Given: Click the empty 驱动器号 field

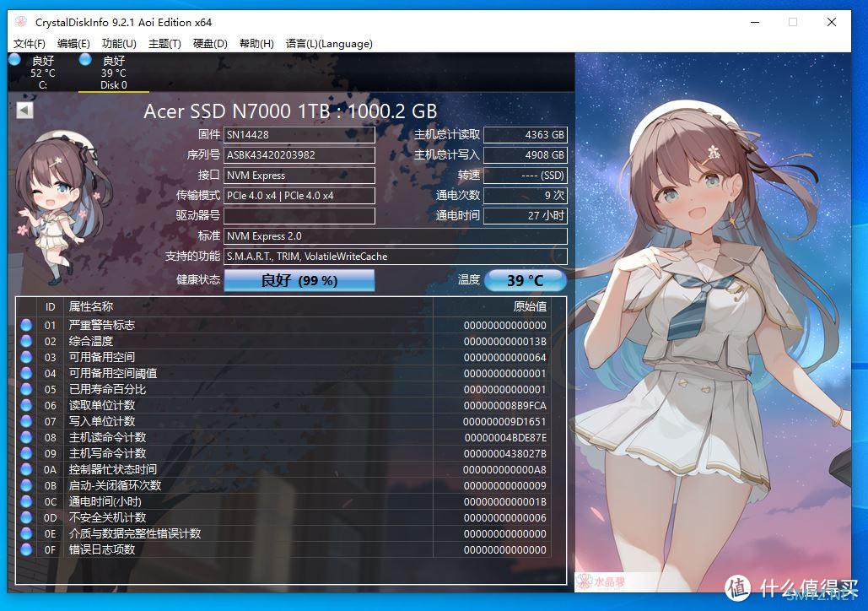Looking at the screenshot, I should click(x=299, y=215).
